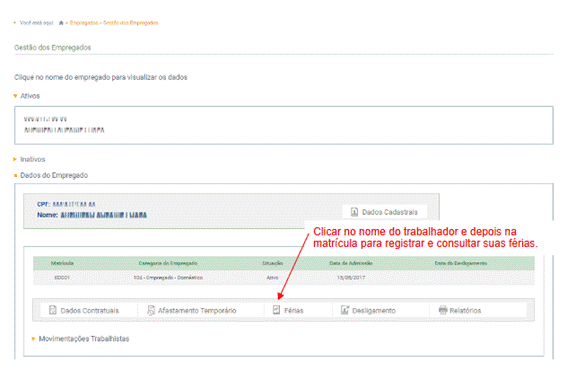The height and width of the screenshot is (371, 567).
Task: Click the 'Ativo' situação cell
Action: [272, 278]
